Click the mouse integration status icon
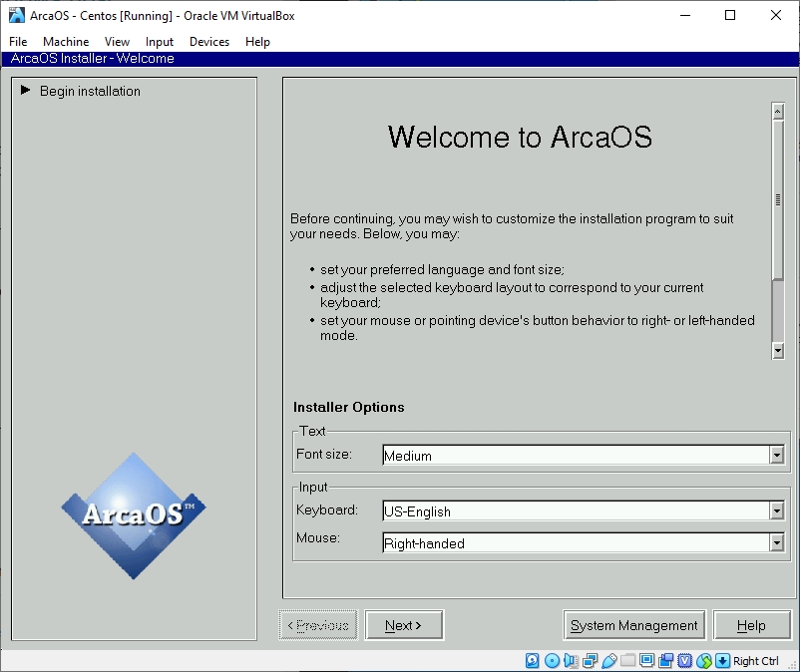The image size is (800, 672). (704, 661)
